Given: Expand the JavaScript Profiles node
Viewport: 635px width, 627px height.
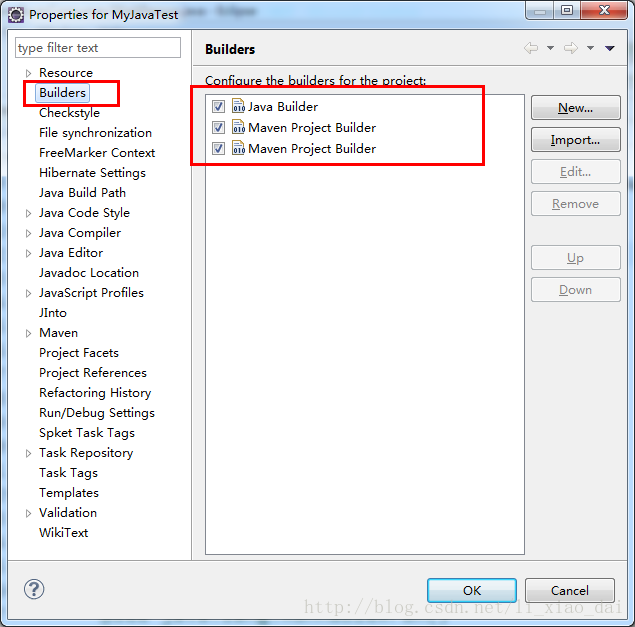Looking at the screenshot, I should click(x=28, y=293).
